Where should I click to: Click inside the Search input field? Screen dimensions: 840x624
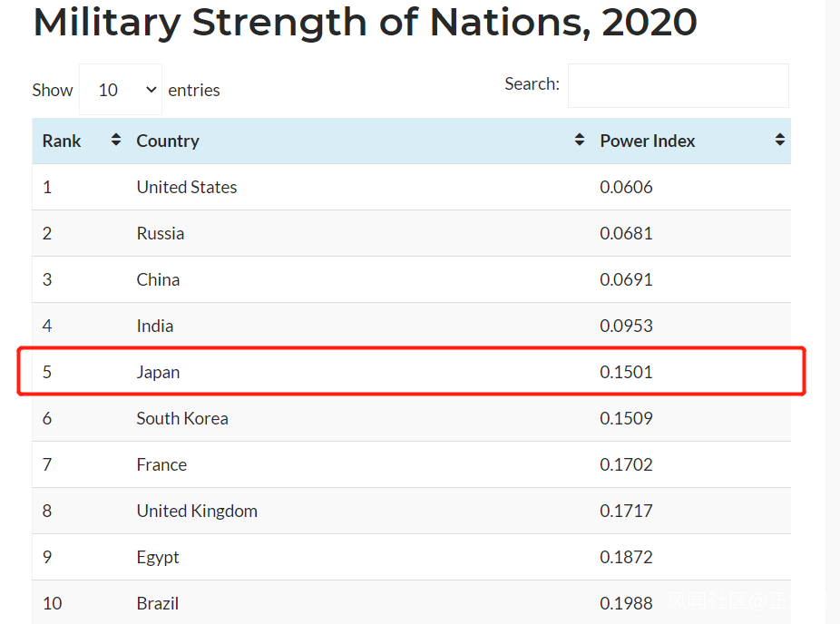coord(678,86)
